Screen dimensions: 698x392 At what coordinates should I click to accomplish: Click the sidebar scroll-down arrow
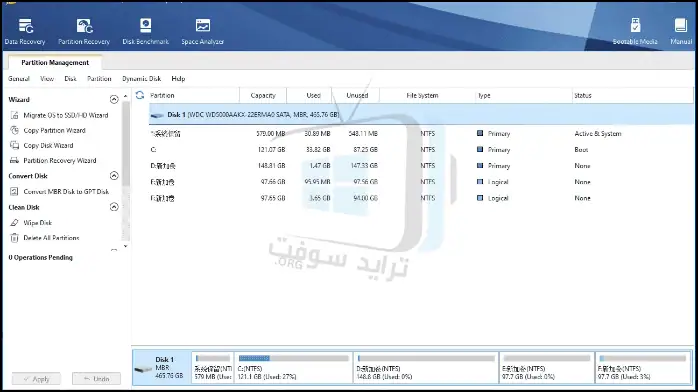[126, 246]
